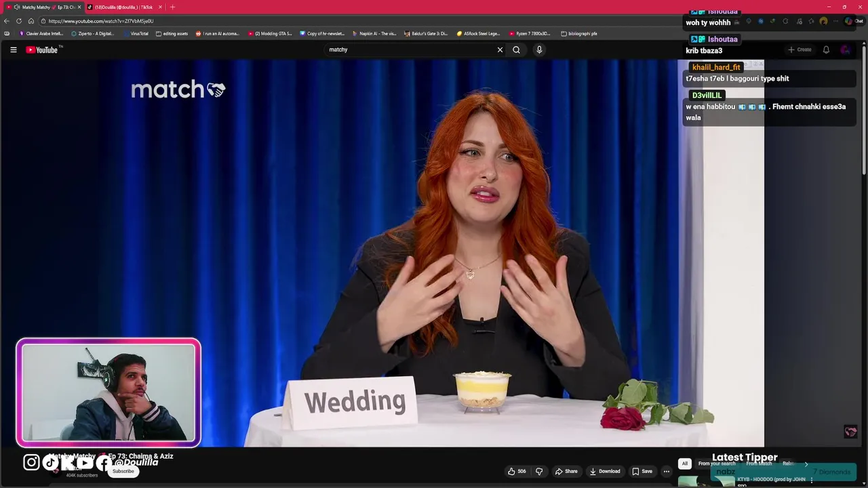Click the Match watermark in the video corner
This screenshot has width=868, height=488.
(x=850, y=432)
